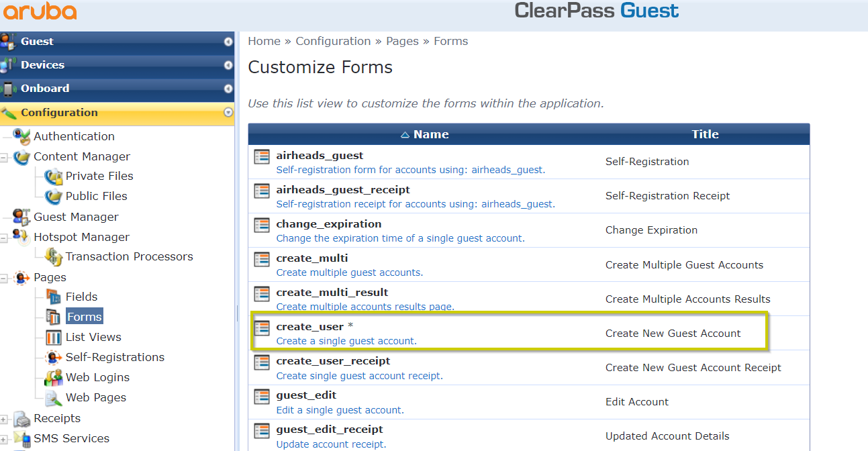The width and height of the screenshot is (868, 451).
Task: Expand the Onboard menu section arrow
Action: tap(228, 89)
